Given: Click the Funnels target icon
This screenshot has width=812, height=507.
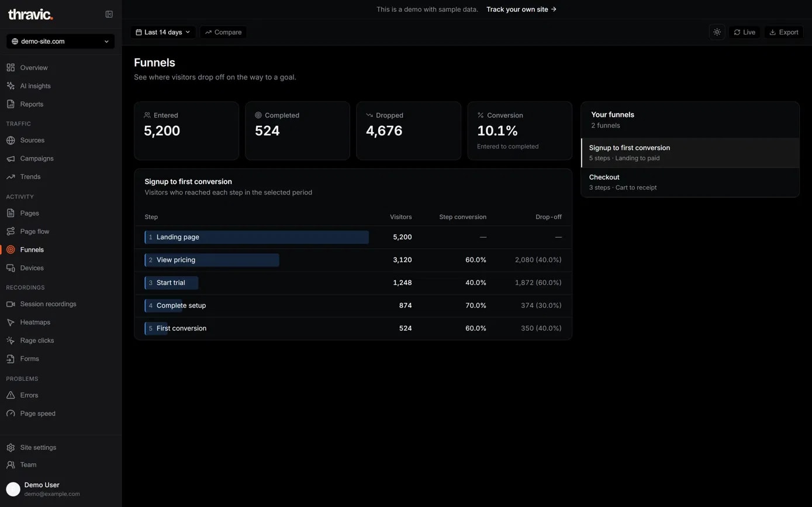Looking at the screenshot, I should (11, 249).
